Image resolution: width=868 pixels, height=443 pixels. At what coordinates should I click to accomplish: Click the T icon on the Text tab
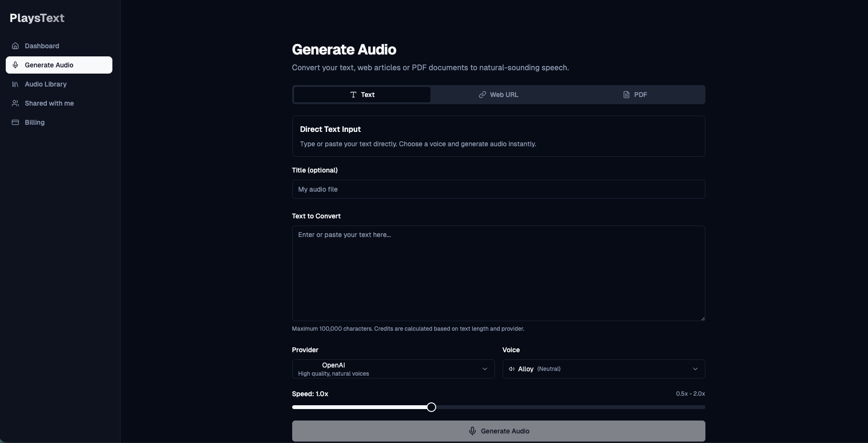pos(353,95)
